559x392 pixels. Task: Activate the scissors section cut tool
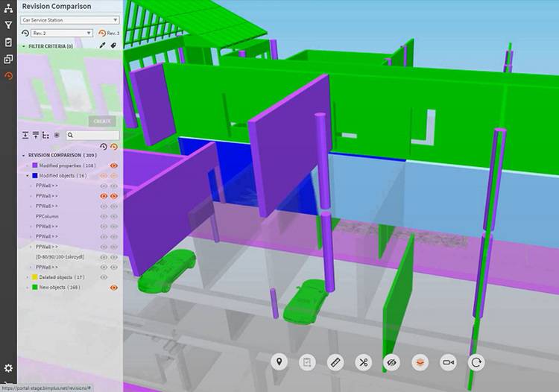click(x=363, y=363)
